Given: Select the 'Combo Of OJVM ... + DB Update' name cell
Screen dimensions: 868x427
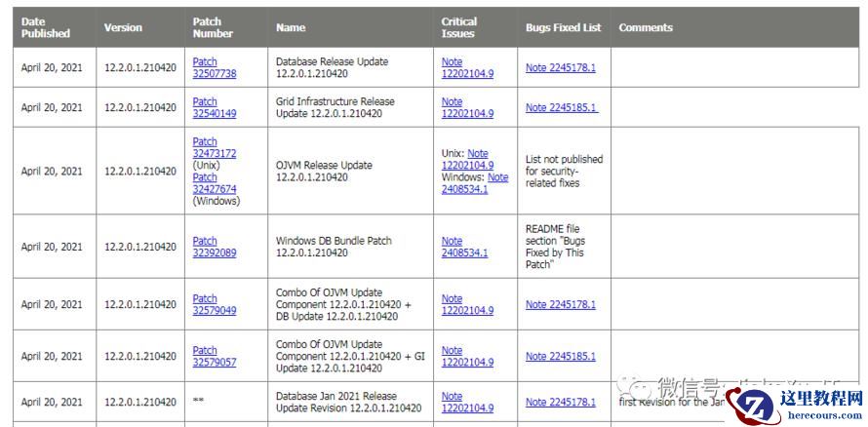Looking at the screenshot, I should (351, 304).
